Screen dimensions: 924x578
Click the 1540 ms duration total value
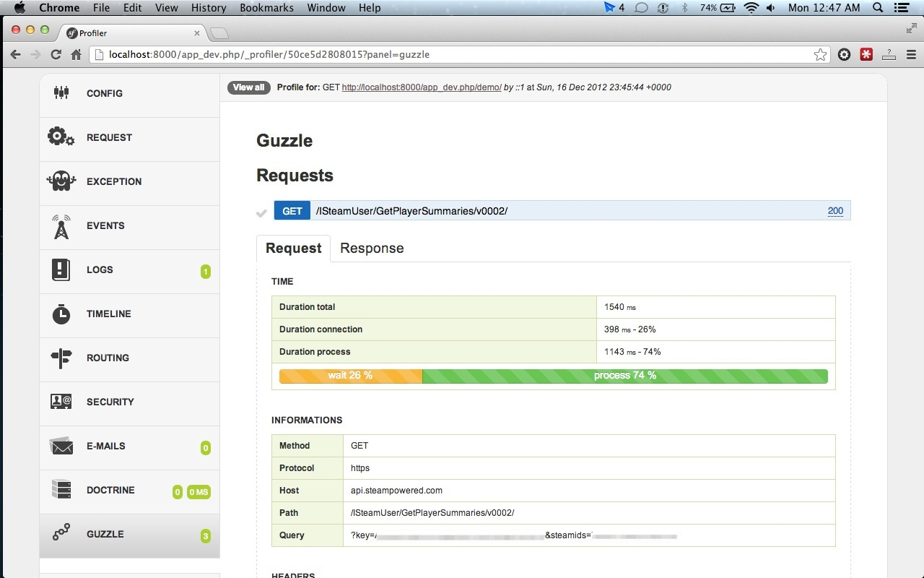tap(620, 307)
